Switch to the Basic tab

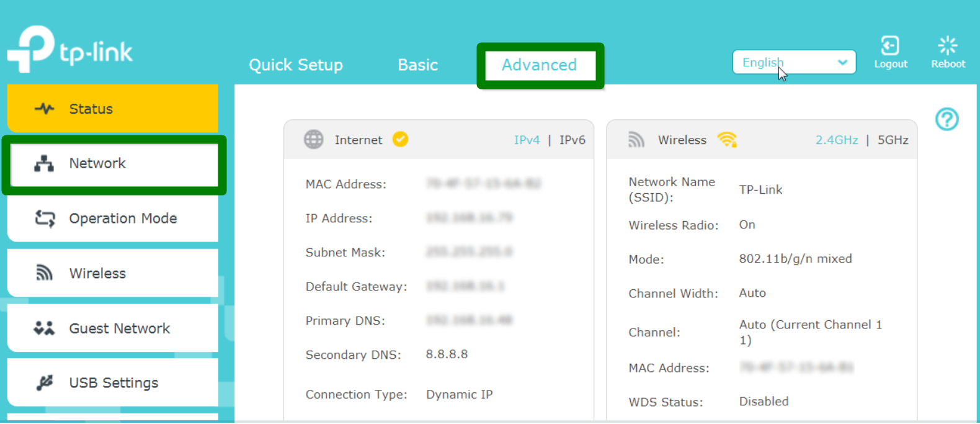418,65
